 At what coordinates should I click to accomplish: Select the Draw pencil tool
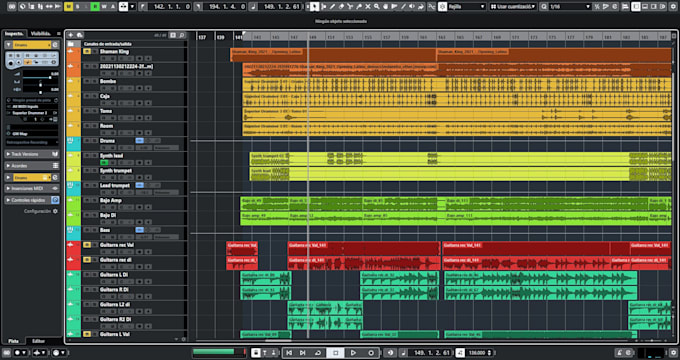(333, 7)
